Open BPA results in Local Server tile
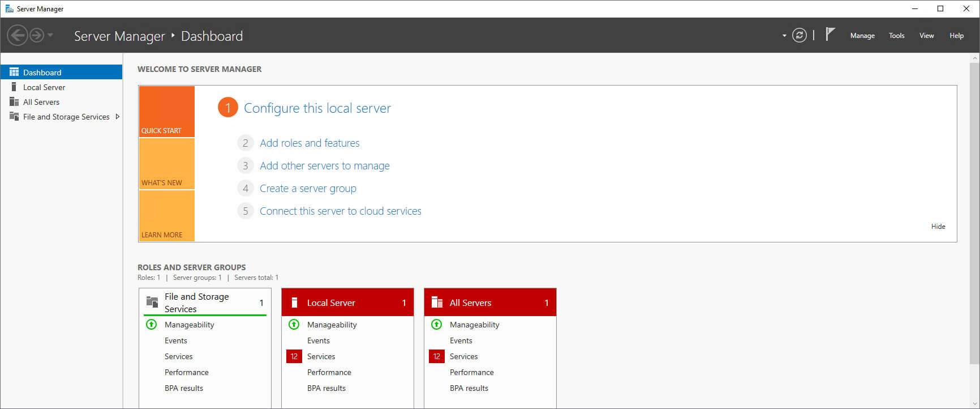 point(326,388)
